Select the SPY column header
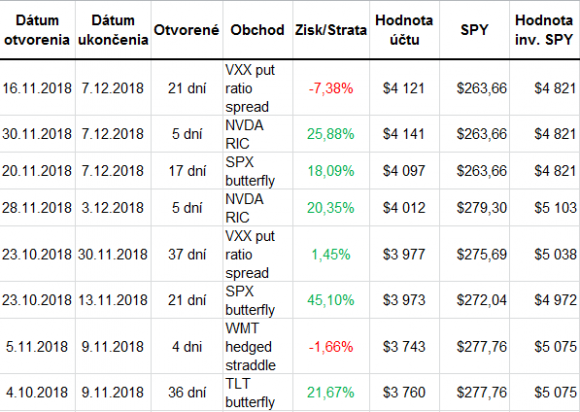 [474, 30]
